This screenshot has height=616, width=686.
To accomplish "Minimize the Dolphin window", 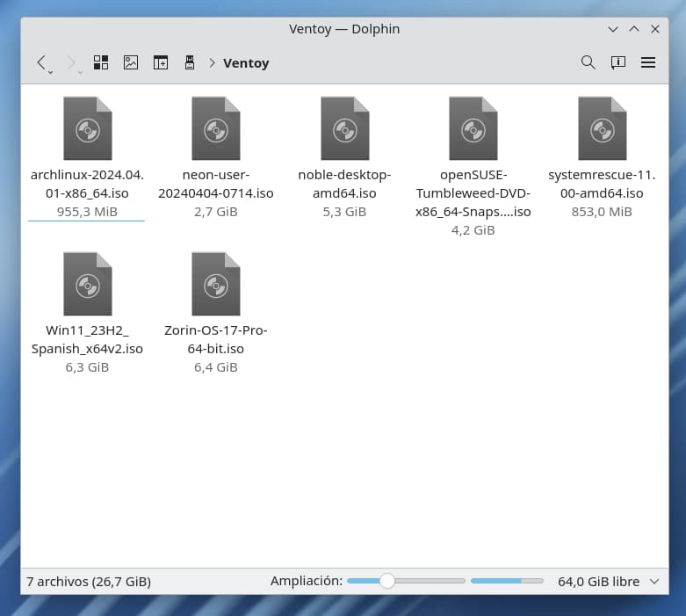I will pyautogui.click(x=613, y=29).
